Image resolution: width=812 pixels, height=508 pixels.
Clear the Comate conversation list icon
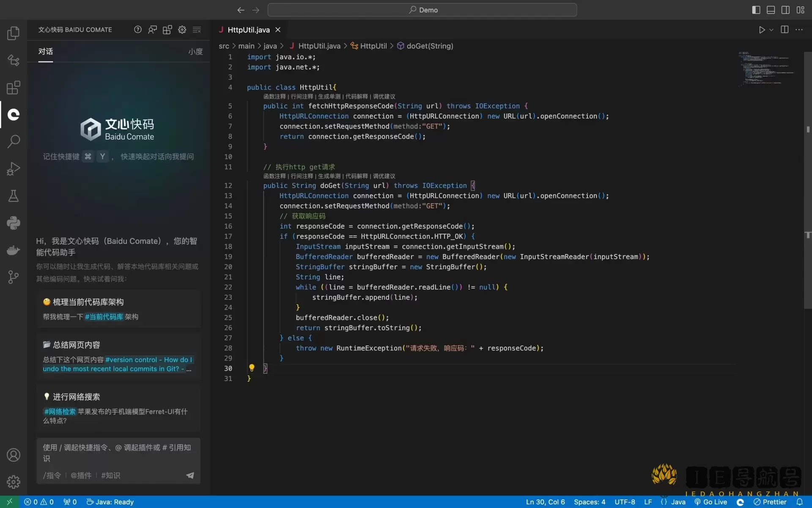[197, 30]
